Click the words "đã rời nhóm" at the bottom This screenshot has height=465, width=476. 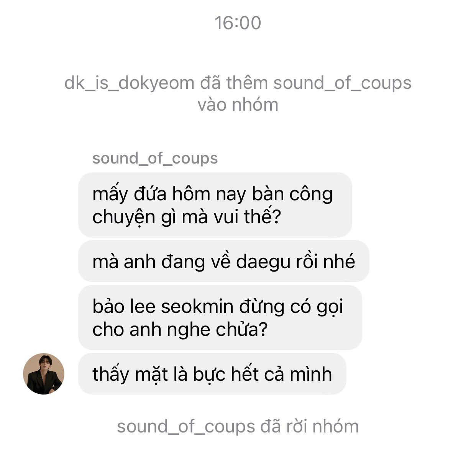point(310,426)
